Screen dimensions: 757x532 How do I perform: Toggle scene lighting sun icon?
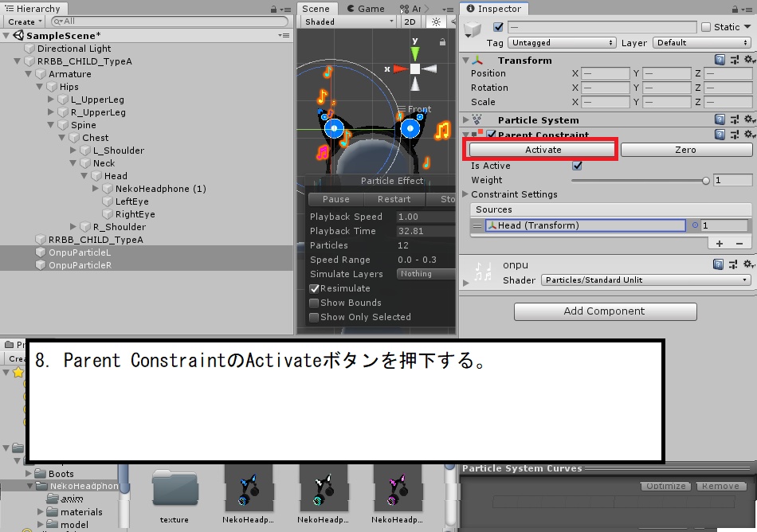coord(436,22)
